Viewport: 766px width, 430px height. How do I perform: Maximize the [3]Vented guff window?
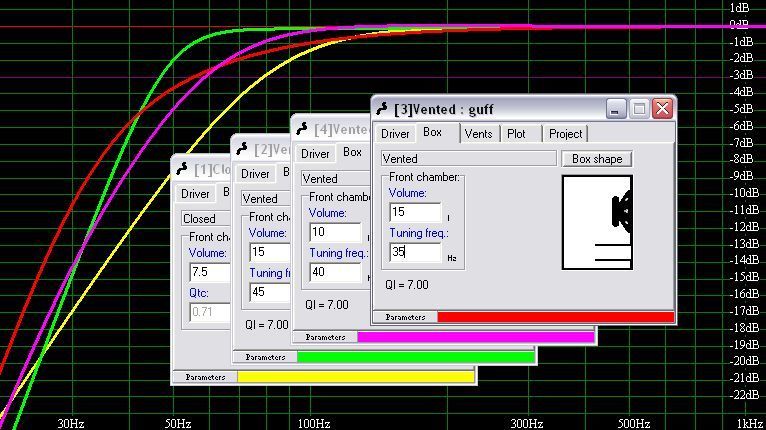click(639, 108)
